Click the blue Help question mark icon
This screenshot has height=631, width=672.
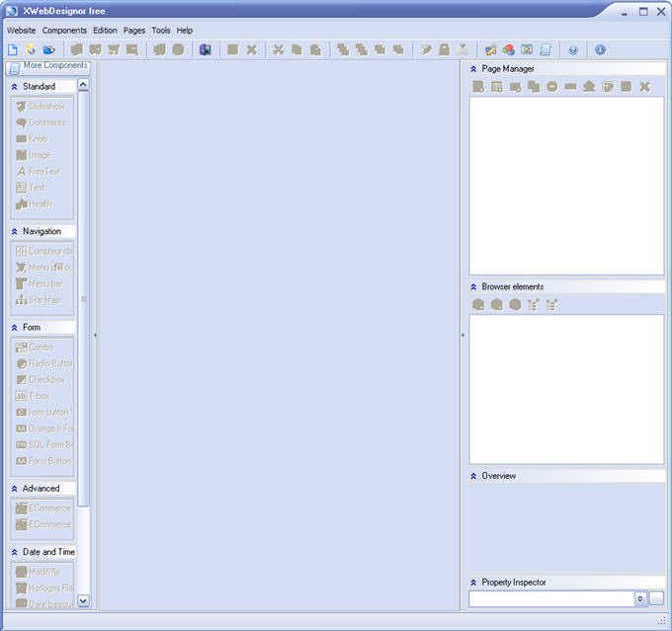[573, 49]
